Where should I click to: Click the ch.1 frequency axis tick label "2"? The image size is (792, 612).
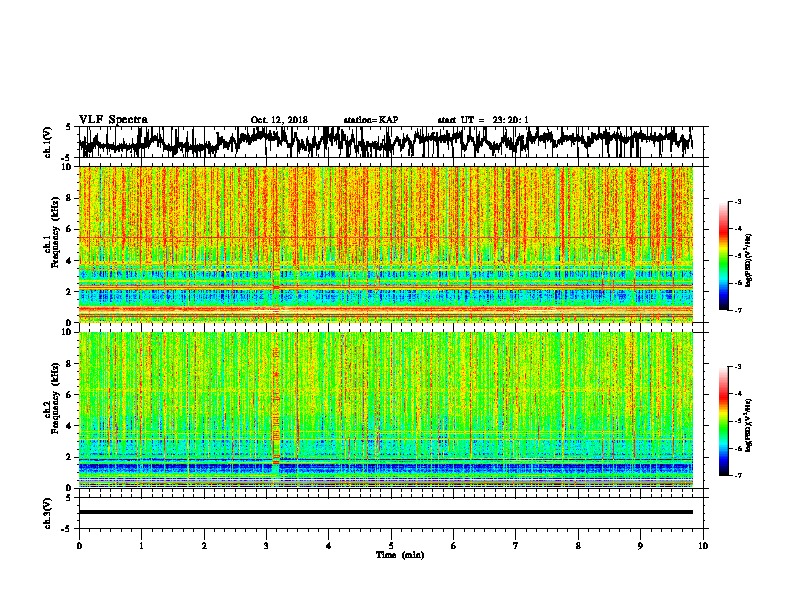(70, 291)
